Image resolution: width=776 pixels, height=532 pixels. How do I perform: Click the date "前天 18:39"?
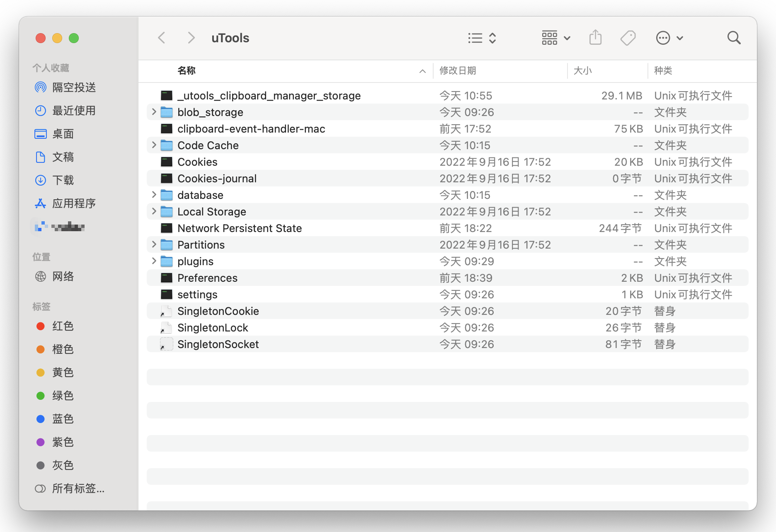point(466,278)
